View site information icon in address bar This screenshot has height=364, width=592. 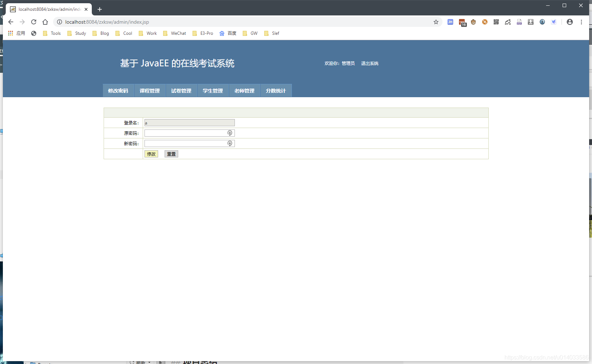click(x=60, y=22)
